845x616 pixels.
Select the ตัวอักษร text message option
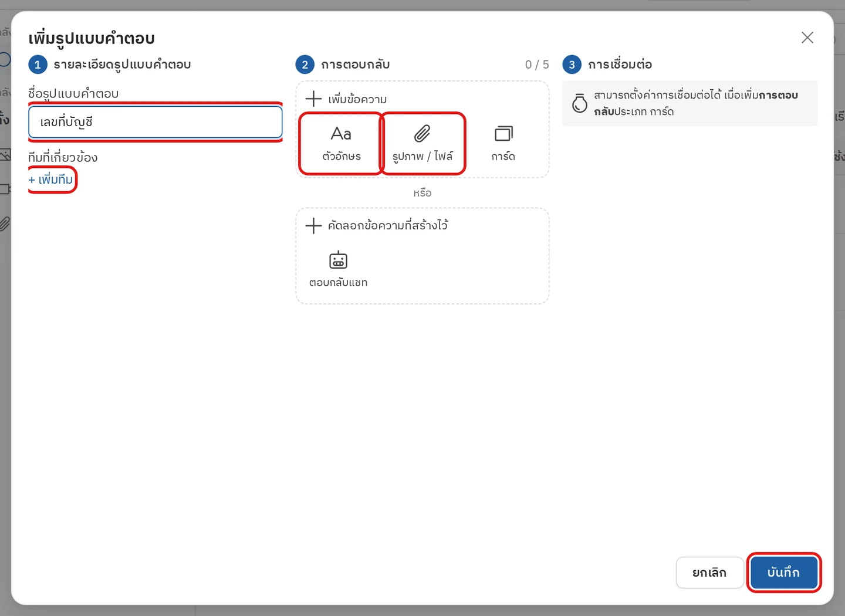[341, 143]
